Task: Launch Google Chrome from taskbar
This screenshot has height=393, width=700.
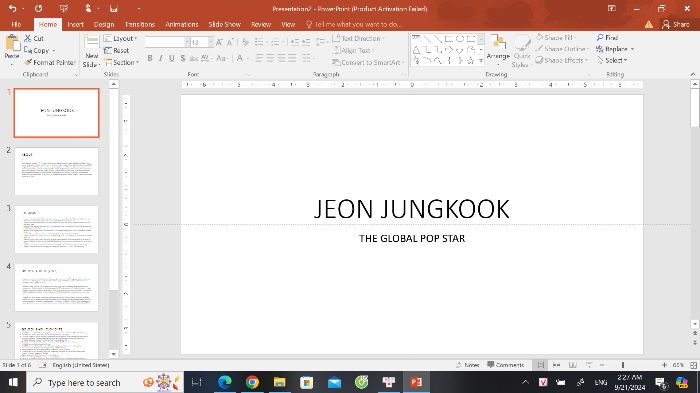Action: tap(252, 382)
